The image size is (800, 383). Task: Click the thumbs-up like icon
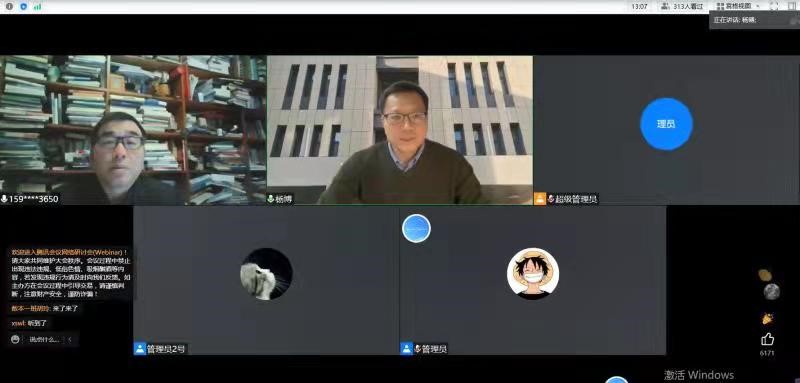tap(767, 339)
